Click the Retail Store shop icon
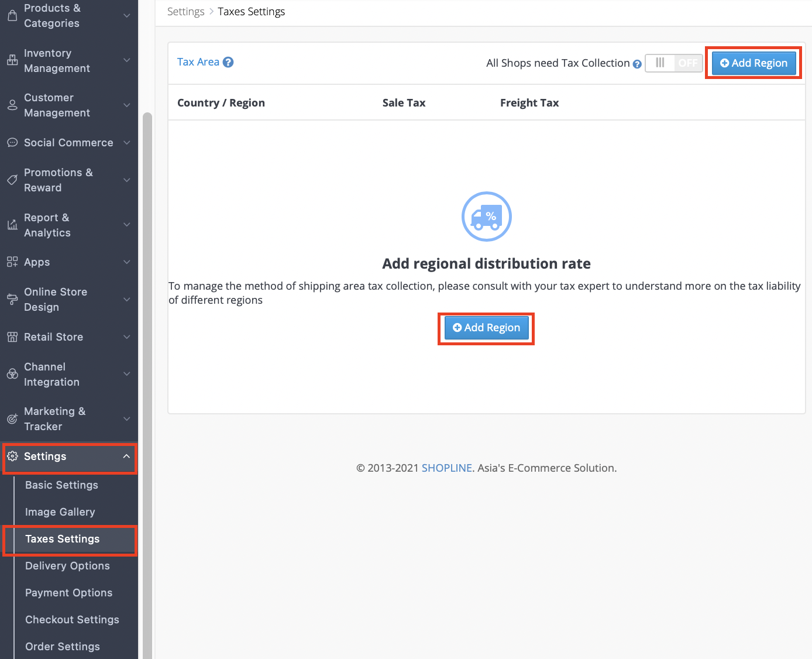The height and width of the screenshot is (659, 812). 12,337
